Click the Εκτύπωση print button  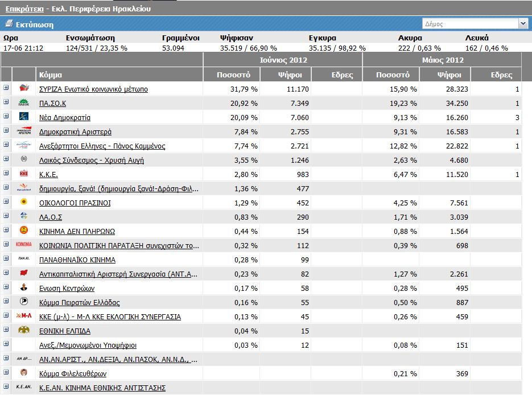[35, 24]
